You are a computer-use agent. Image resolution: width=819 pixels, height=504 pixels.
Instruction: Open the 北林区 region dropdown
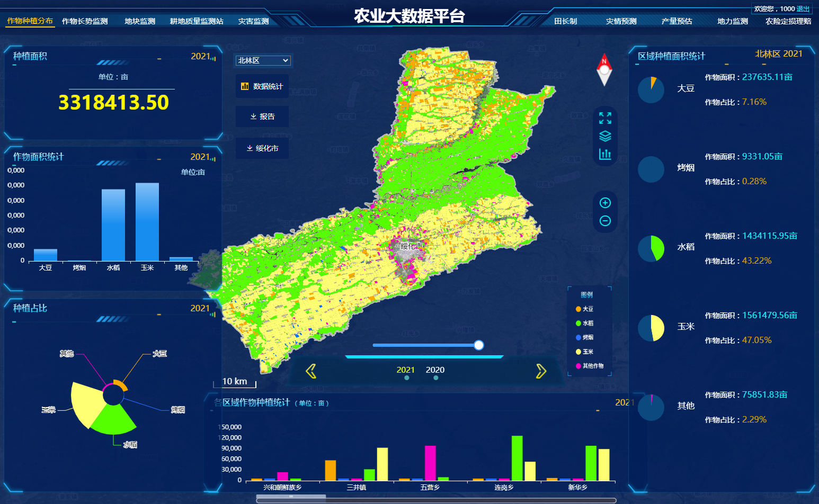(x=263, y=60)
